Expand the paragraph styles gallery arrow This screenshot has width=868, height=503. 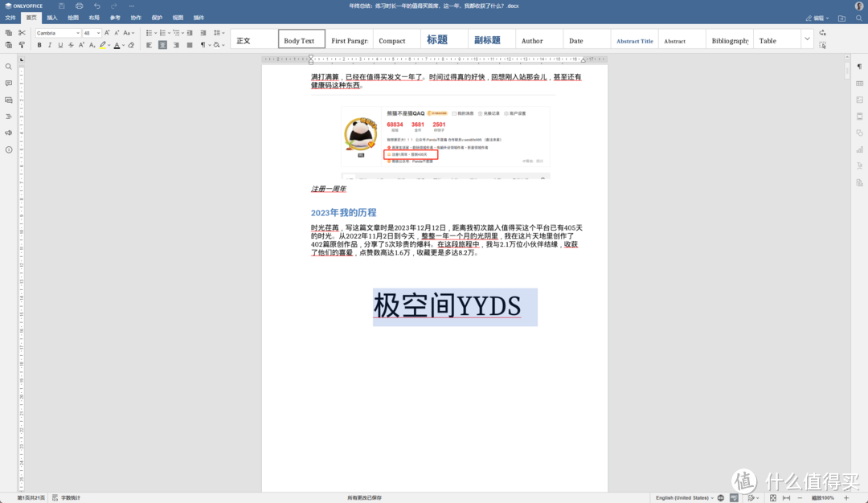(806, 39)
